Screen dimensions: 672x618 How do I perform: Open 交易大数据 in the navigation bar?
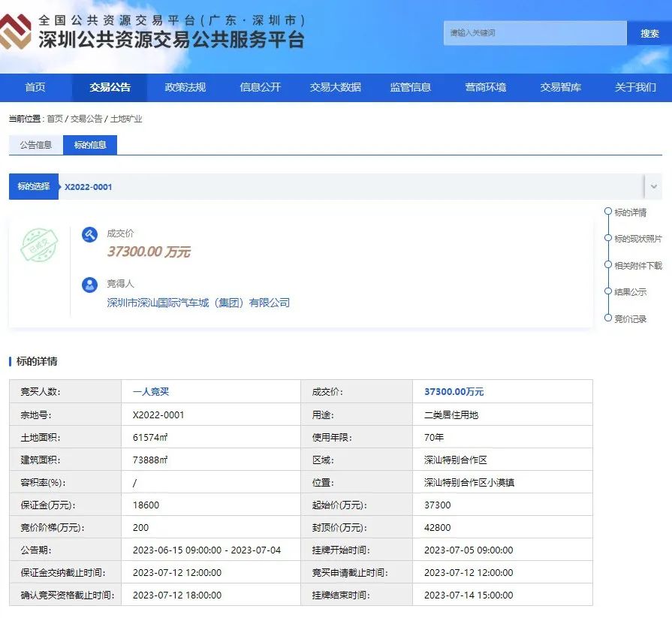point(335,88)
